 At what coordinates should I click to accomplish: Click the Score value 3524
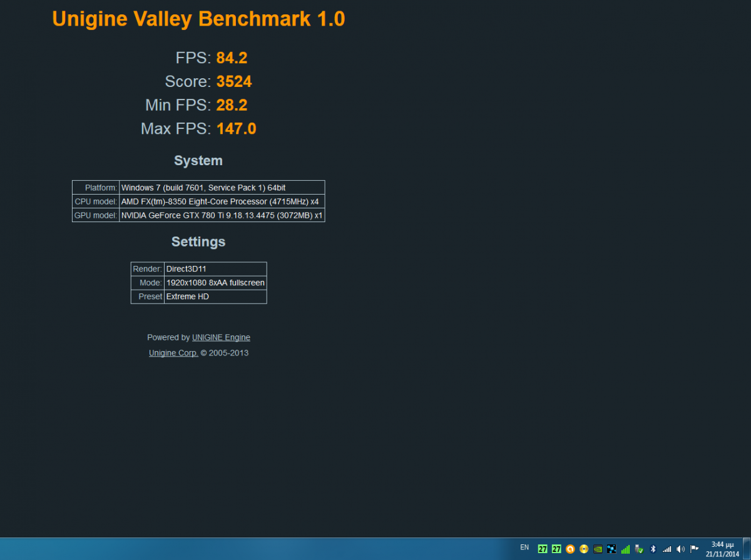tap(234, 81)
